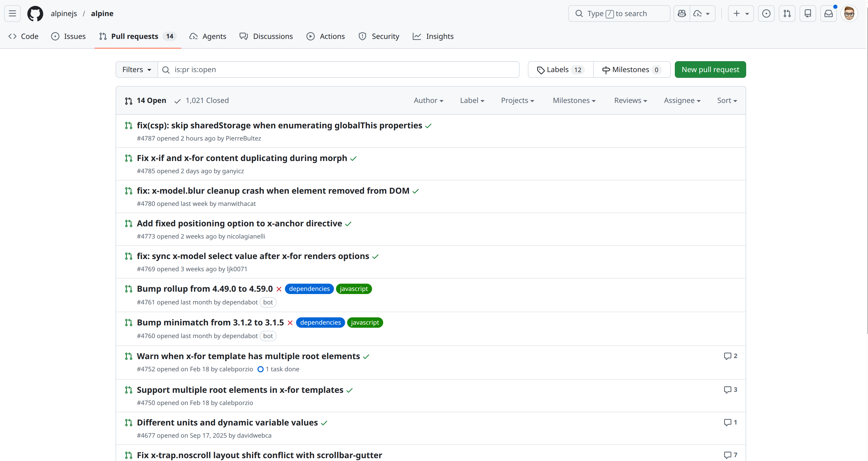The width and height of the screenshot is (868, 461).
Task: Open the Author dropdown
Action: coord(428,100)
